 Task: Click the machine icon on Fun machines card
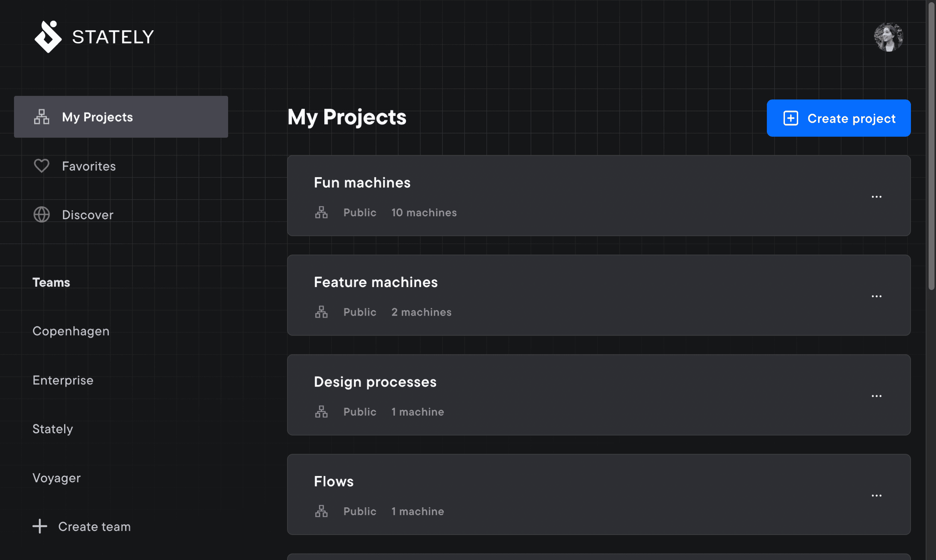click(x=322, y=212)
